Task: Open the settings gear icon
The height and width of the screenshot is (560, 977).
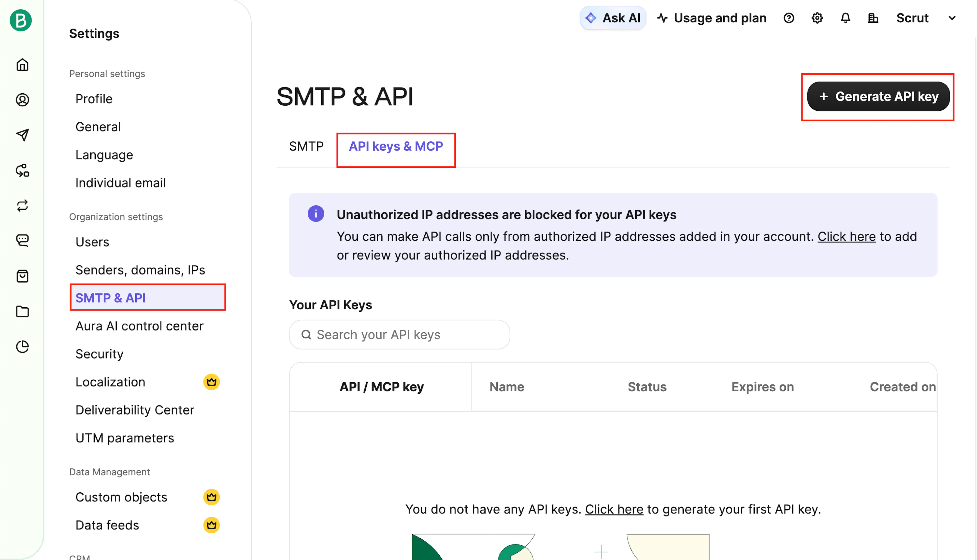Action: 817,18
